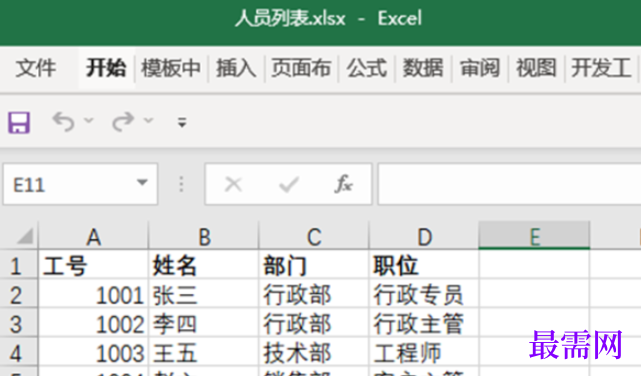Undo the last action
The height and width of the screenshot is (376, 641).
(63, 122)
